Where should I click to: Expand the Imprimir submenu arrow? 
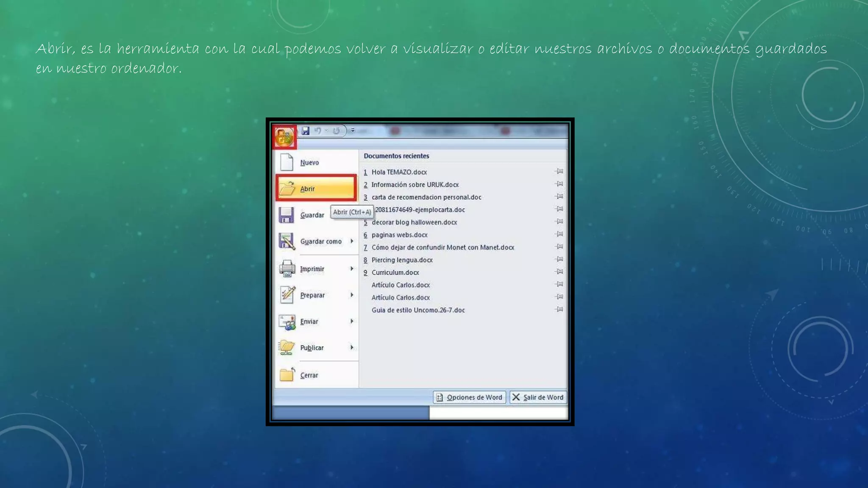coord(352,269)
